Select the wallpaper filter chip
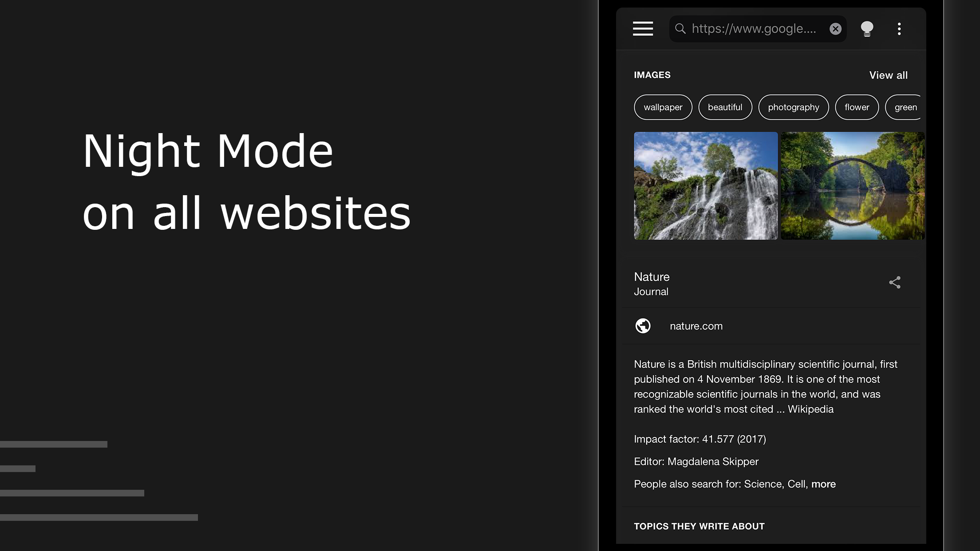 663,107
